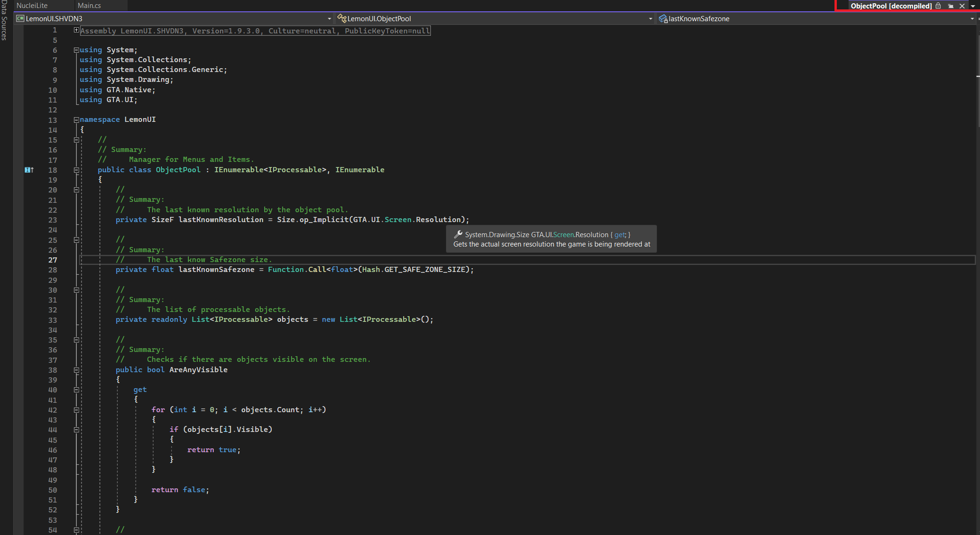Image resolution: width=980 pixels, height=535 pixels.
Task: Collapse the ObjectPool class body
Action: click(76, 170)
